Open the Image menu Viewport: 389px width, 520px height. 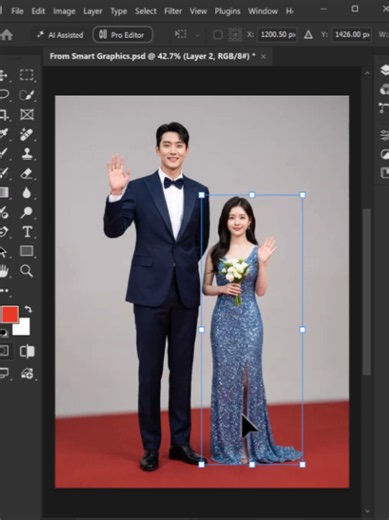pos(64,11)
